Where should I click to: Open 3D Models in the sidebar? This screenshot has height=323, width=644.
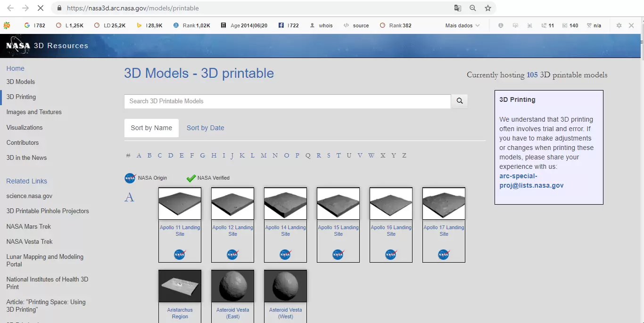pos(21,82)
